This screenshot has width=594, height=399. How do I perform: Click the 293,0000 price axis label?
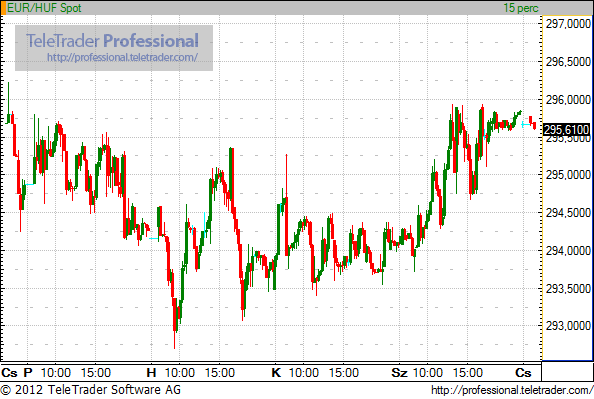pos(568,326)
